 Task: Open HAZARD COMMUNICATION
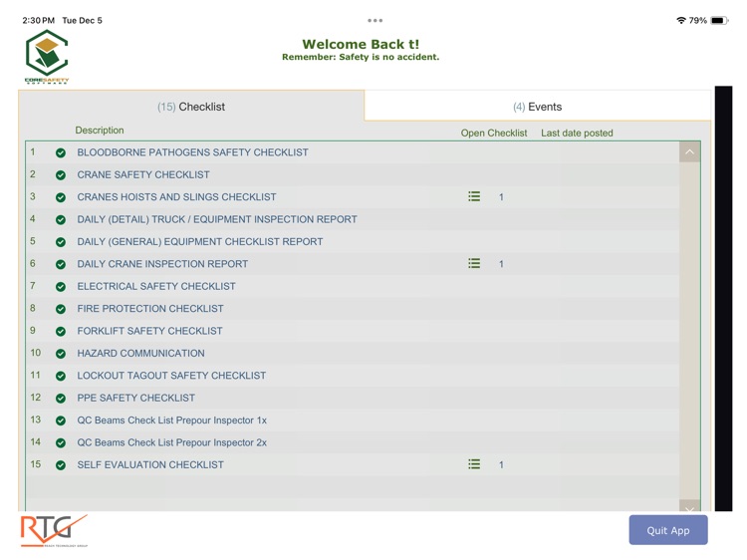pos(141,353)
